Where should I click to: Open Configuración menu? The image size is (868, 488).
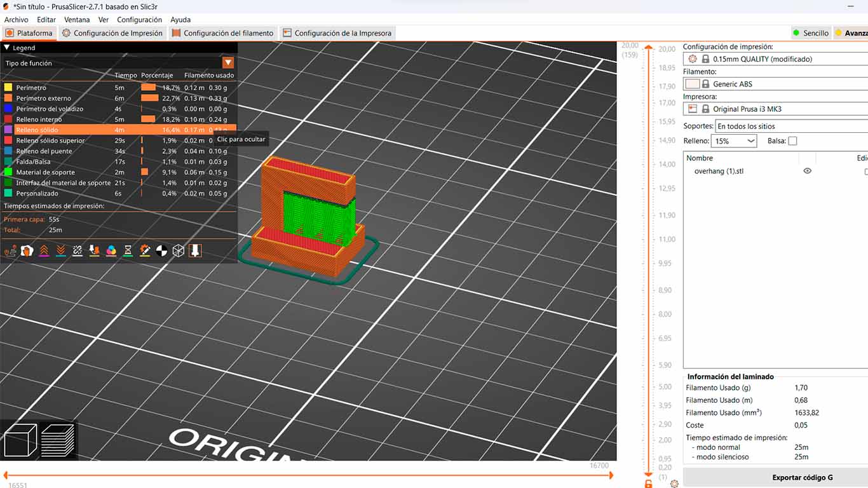point(140,20)
